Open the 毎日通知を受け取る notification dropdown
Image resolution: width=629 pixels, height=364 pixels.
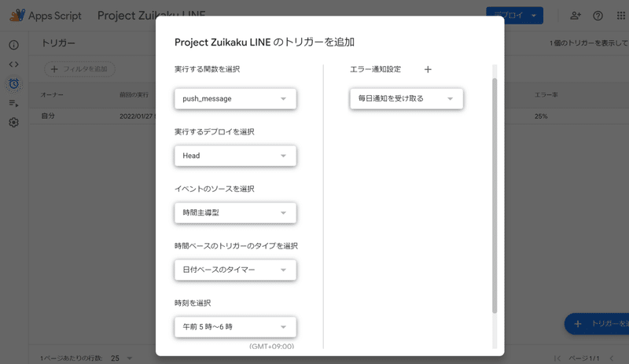click(x=406, y=99)
